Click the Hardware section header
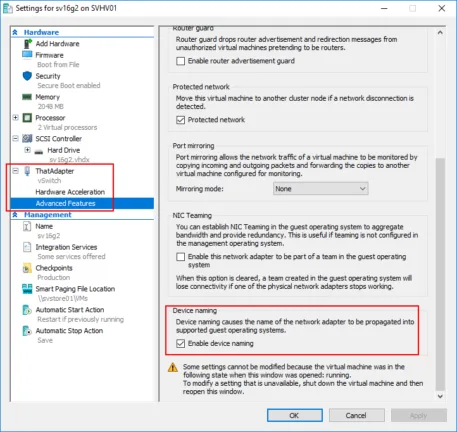Image resolution: width=457 pixels, height=432 pixels. (41, 32)
